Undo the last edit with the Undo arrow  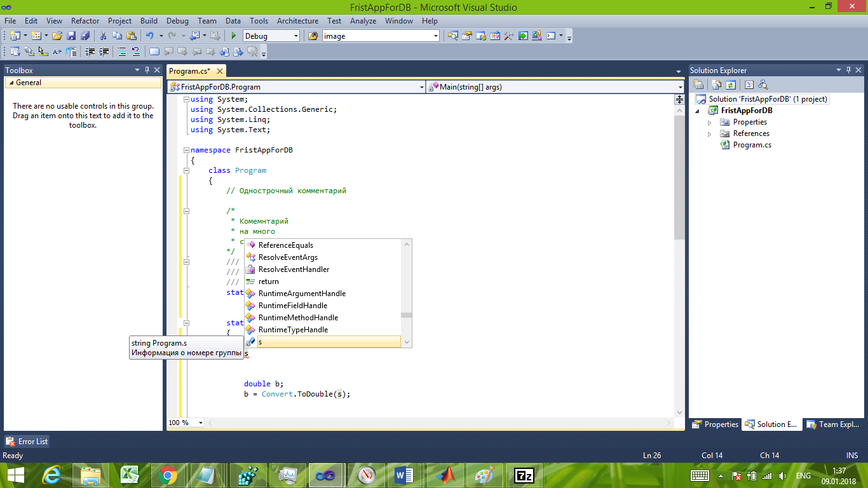coord(149,36)
